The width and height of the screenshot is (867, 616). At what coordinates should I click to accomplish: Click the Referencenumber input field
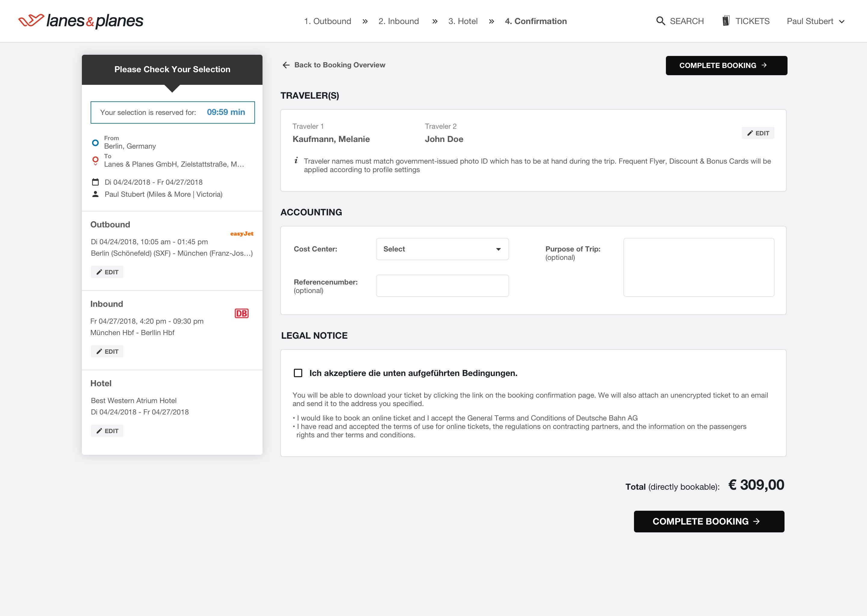pyautogui.click(x=442, y=286)
